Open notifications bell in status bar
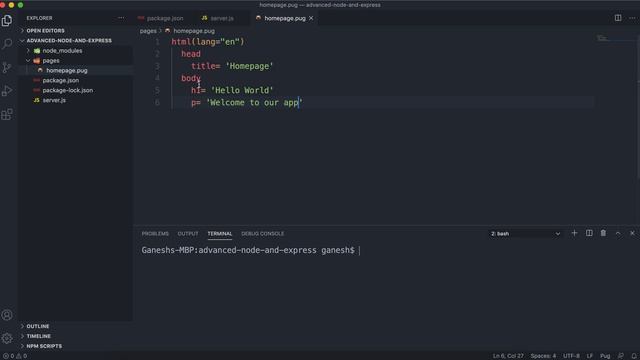 634,356
